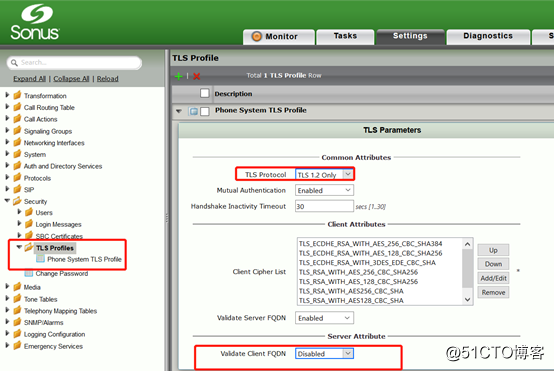The image size is (554, 371).
Task: Click the Phone System TLS Profile table icon
Action: 41,259
